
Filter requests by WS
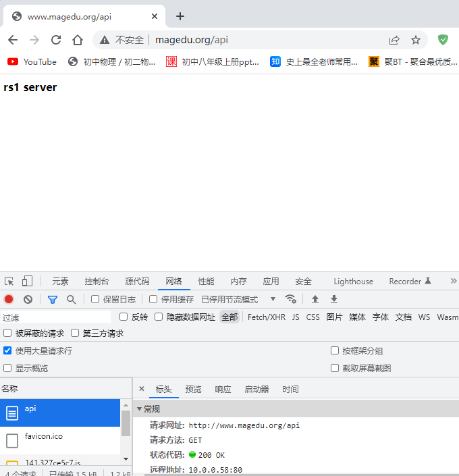point(424,317)
